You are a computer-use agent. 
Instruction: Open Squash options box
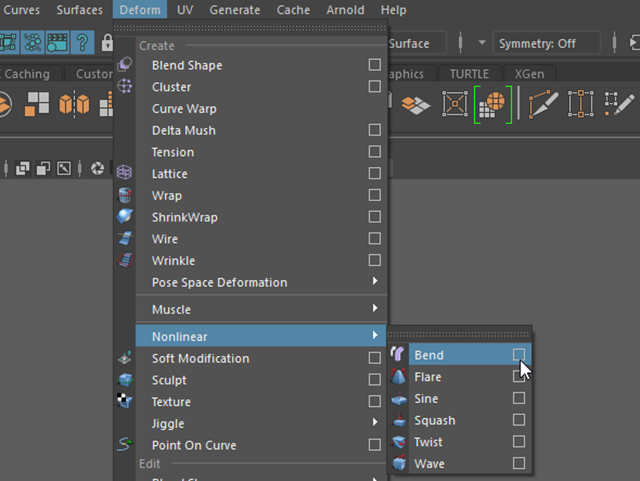(519, 419)
